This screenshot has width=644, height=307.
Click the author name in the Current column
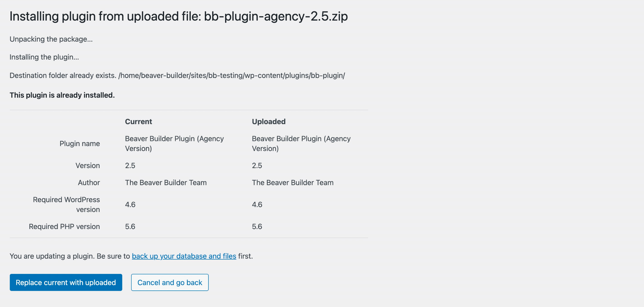[166, 183]
